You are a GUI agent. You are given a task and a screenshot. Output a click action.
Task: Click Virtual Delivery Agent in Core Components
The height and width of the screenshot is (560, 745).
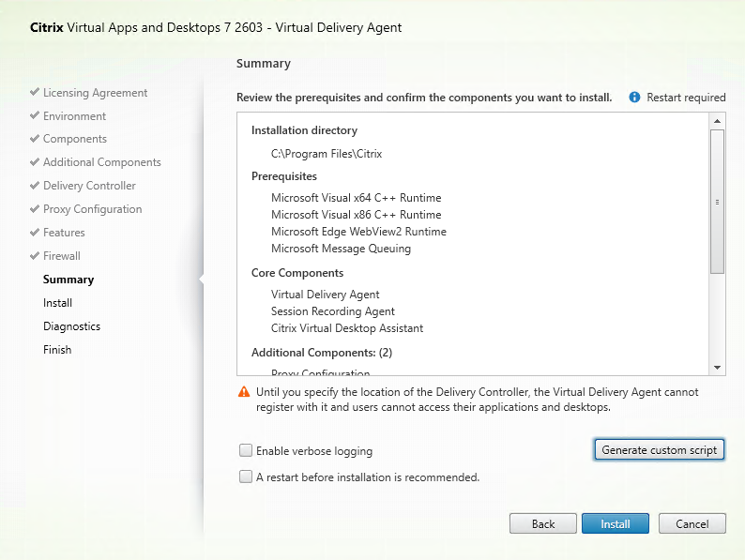[x=326, y=295]
